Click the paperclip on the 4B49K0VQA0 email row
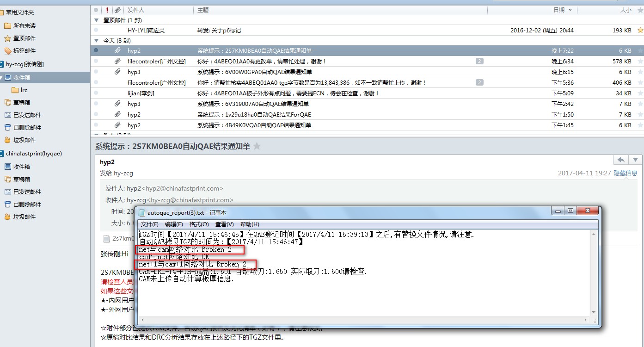Viewport: 644px width, 347px height. click(117, 125)
